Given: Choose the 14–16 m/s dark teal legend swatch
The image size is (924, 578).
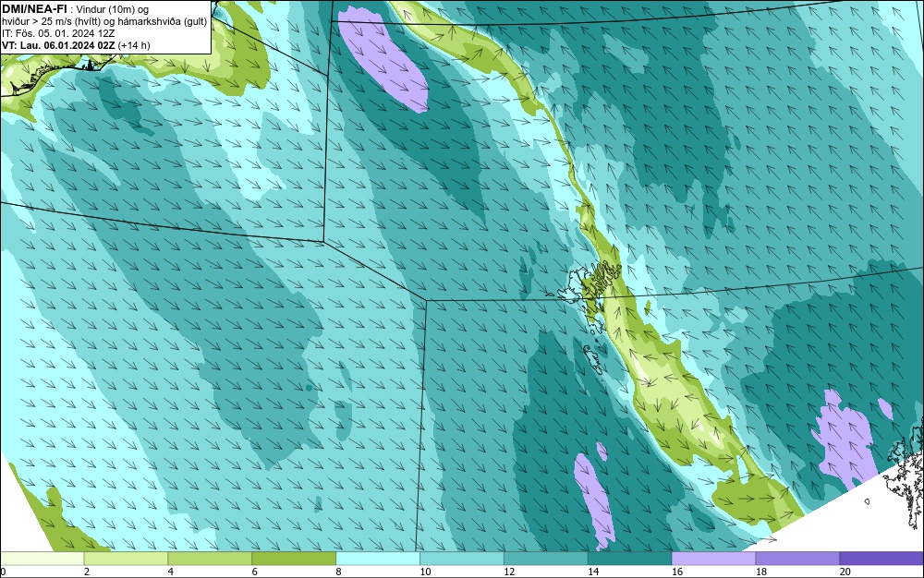Looking at the screenshot, I should 630,558.
